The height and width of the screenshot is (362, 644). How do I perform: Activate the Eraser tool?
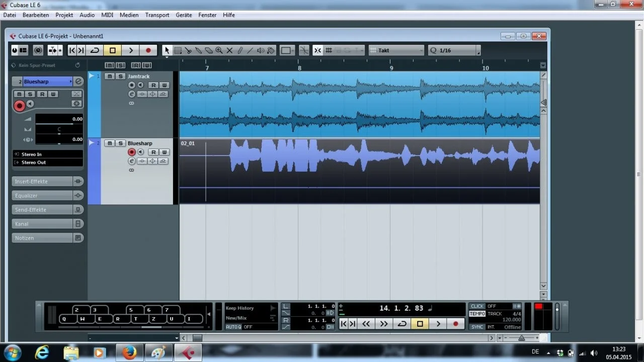(209, 50)
